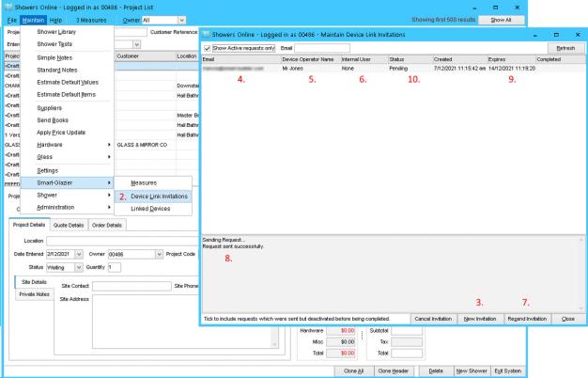Switch to Quote Details tab
The width and height of the screenshot is (588, 378).
[69, 226]
